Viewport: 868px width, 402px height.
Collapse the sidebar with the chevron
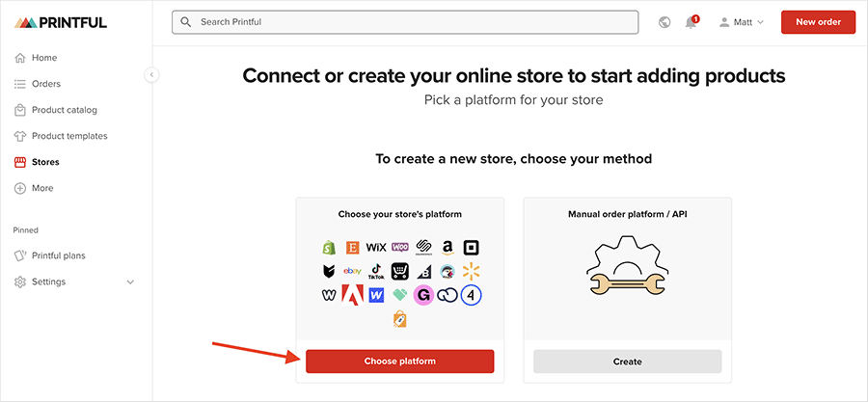tap(151, 74)
